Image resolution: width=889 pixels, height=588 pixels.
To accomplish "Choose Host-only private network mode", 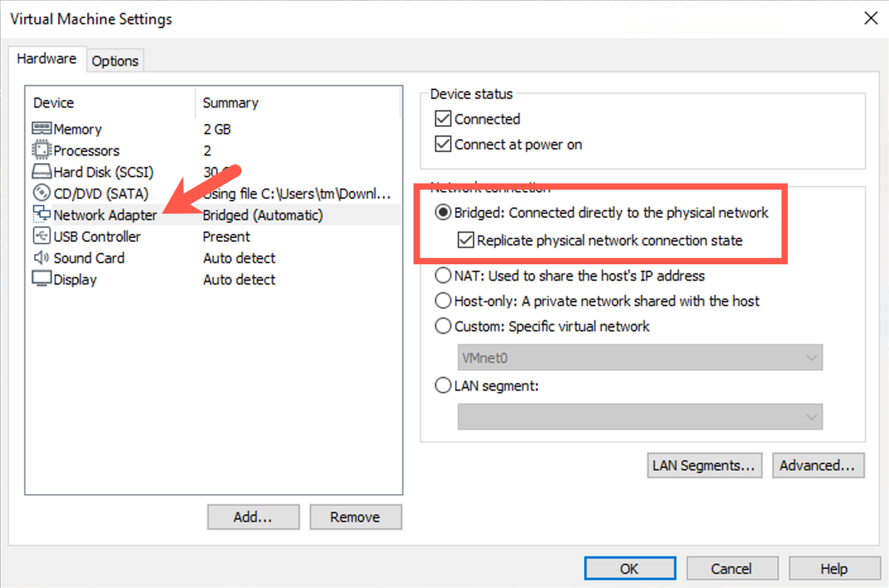I will pyautogui.click(x=443, y=300).
